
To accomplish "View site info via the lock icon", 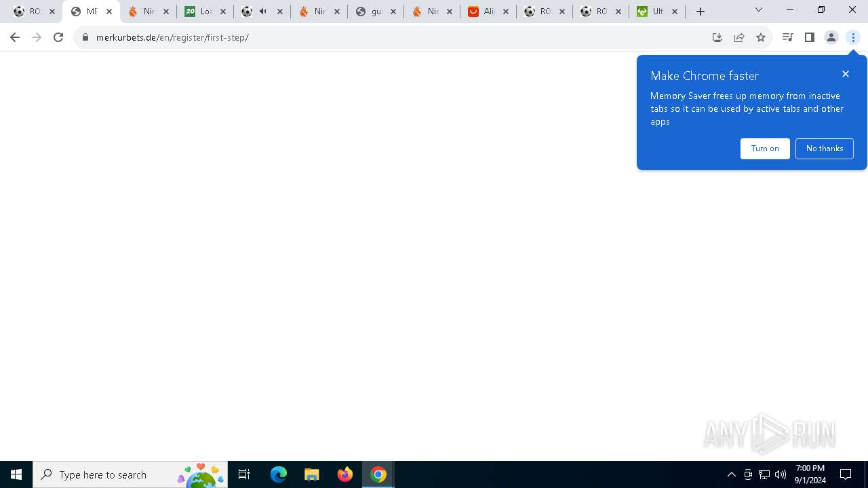I will [85, 37].
